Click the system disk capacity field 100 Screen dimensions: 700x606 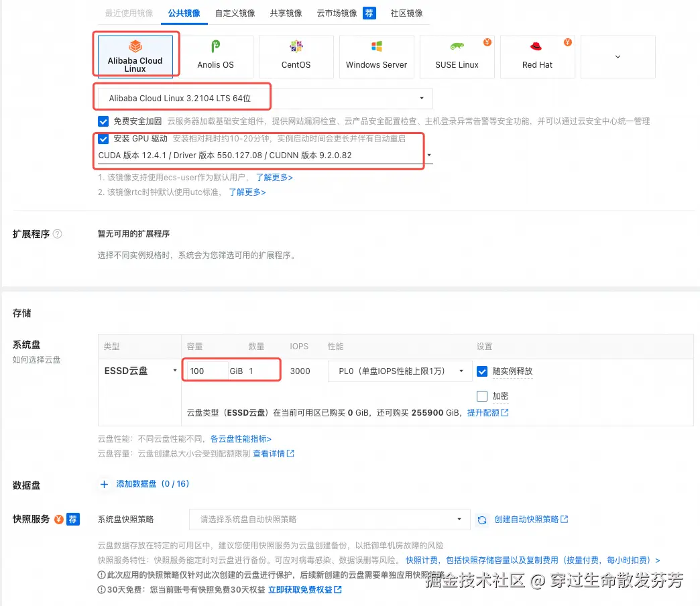(x=207, y=371)
